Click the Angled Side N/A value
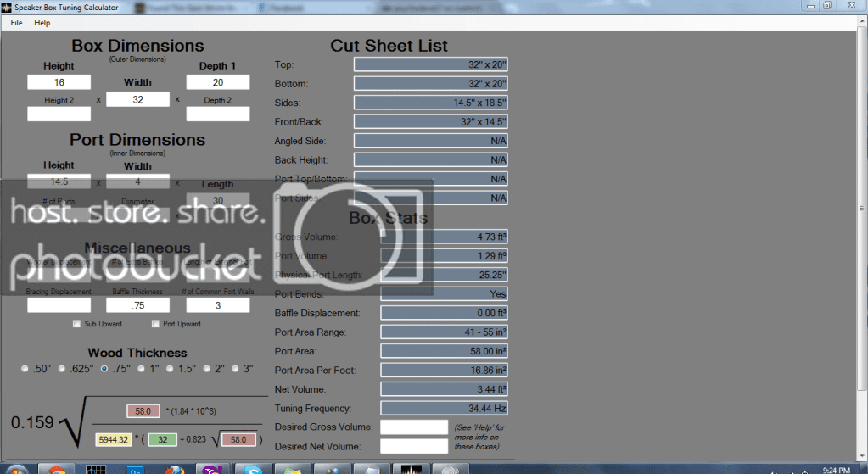Viewport: 868px width, 474px height. click(431, 141)
